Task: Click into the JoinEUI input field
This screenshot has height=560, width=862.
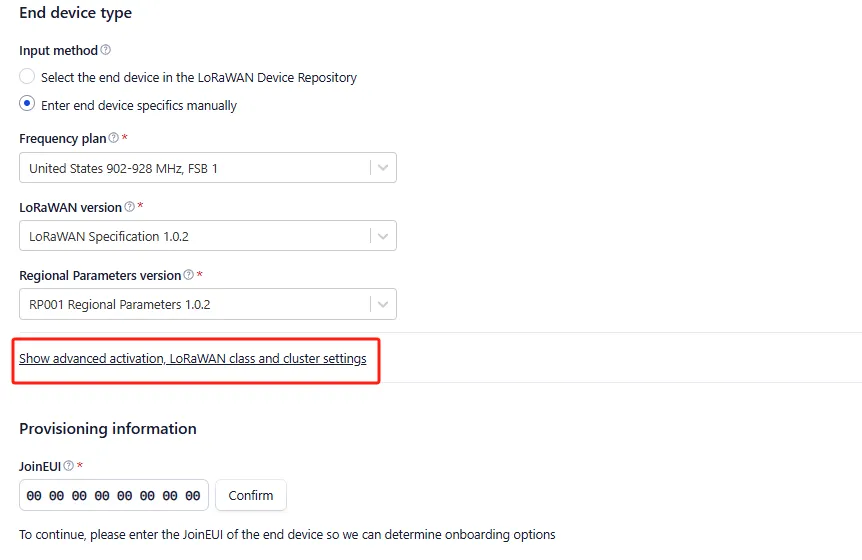Action: (113, 495)
